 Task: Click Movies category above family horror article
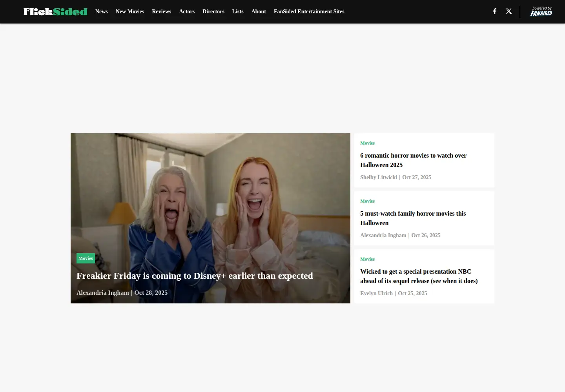[368, 201]
